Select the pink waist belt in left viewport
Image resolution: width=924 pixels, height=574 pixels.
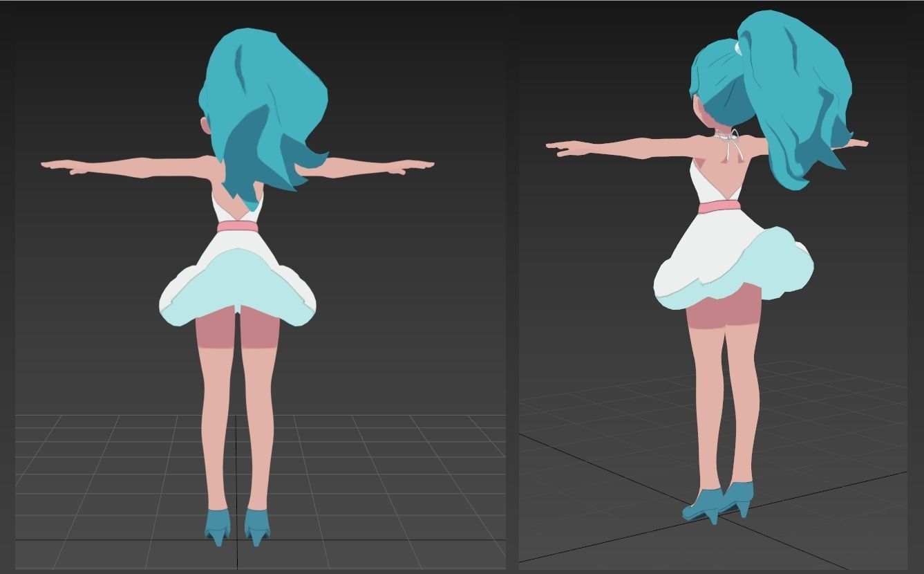coord(238,227)
